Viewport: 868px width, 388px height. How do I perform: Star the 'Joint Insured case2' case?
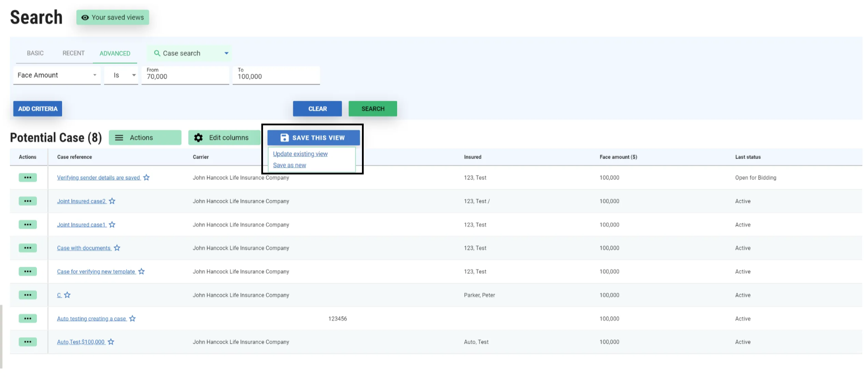112,201
